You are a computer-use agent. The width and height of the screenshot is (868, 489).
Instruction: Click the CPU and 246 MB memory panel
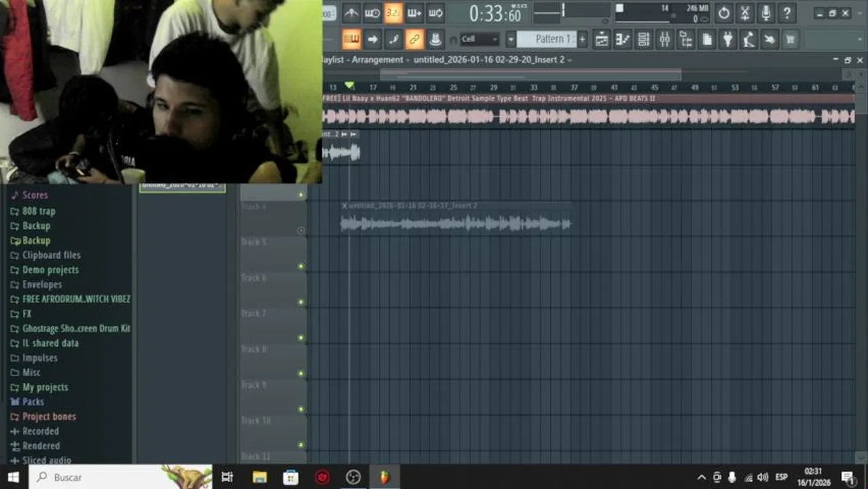(662, 13)
